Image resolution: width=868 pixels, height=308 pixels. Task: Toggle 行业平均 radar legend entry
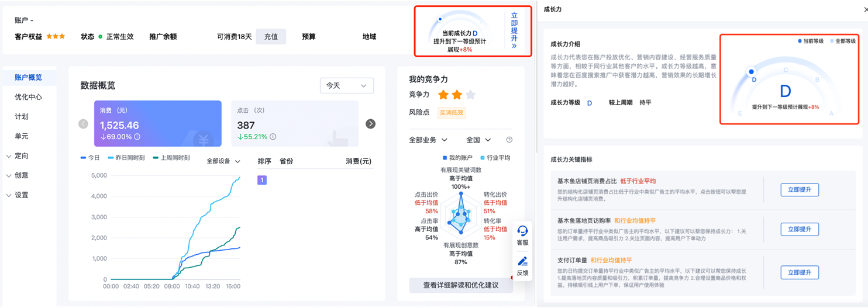coord(495,158)
